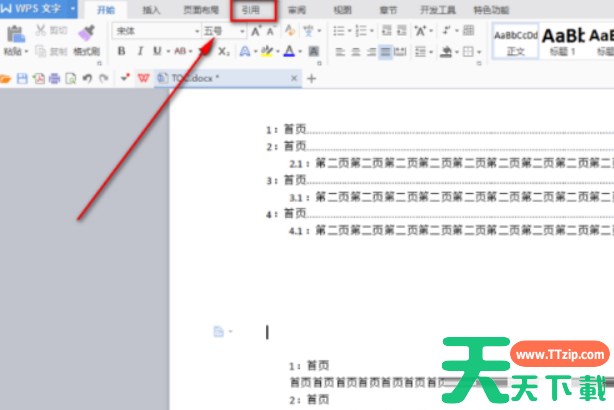The width and height of the screenshot is (614, 410).
Task: Click the phonetic guide 变 icon
Action: pos(308,31)
